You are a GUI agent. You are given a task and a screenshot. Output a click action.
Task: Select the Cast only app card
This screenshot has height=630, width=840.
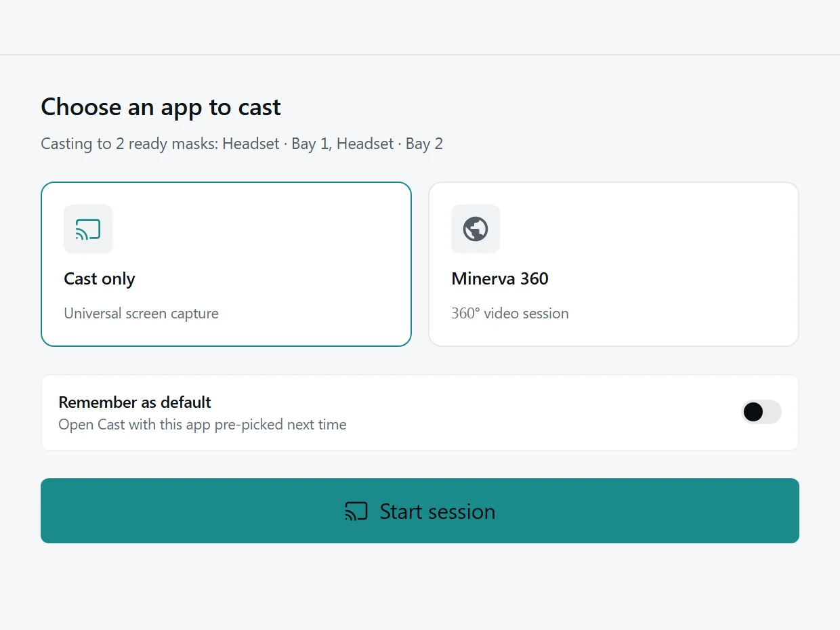coord(226,264)
